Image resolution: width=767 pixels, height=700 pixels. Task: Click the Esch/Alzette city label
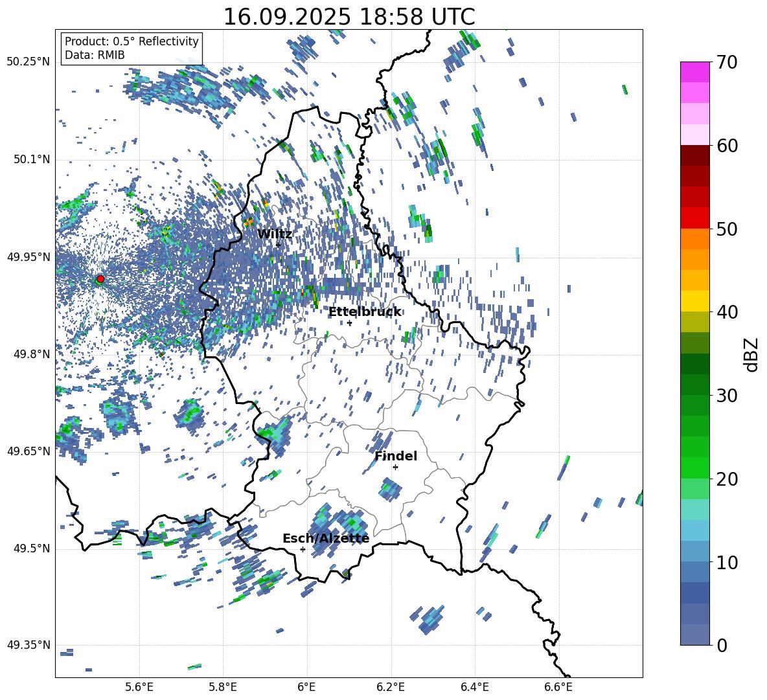point(326,538)
